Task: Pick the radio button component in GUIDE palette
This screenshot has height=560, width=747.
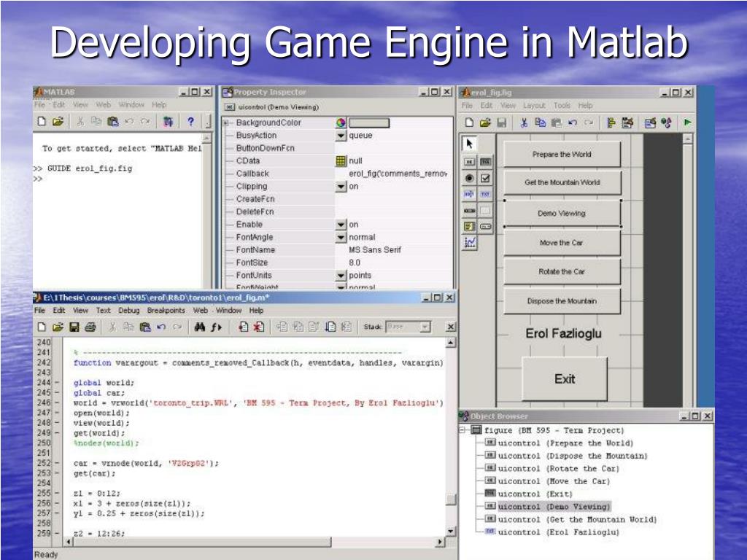Action: click(x=469, y=178)
